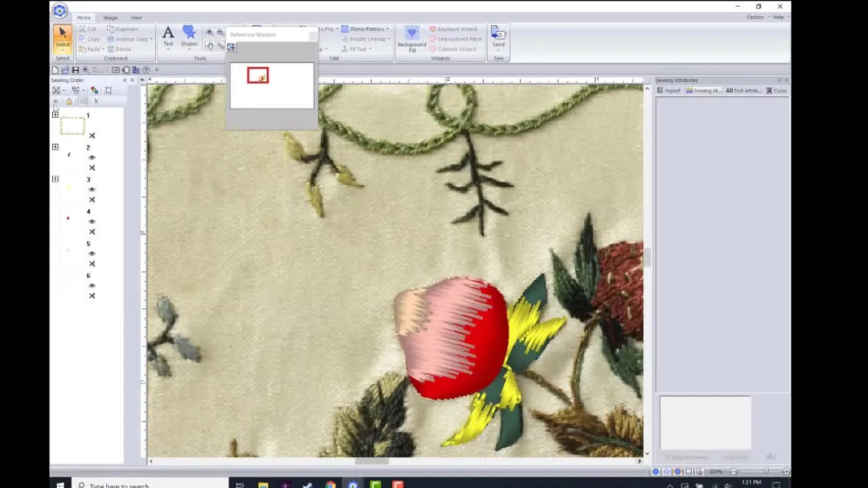Hide sewing order item 6 with the eye icon
The image size is (868, 488).
click(92, 285)
